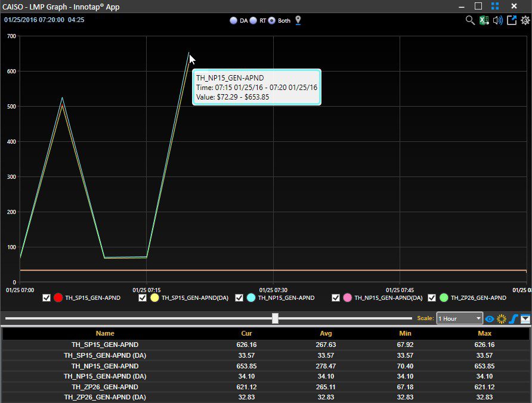Select the TH_SP15_GEN-APND table row name
This screenshot has width=532, height=403.
point(105,345)
